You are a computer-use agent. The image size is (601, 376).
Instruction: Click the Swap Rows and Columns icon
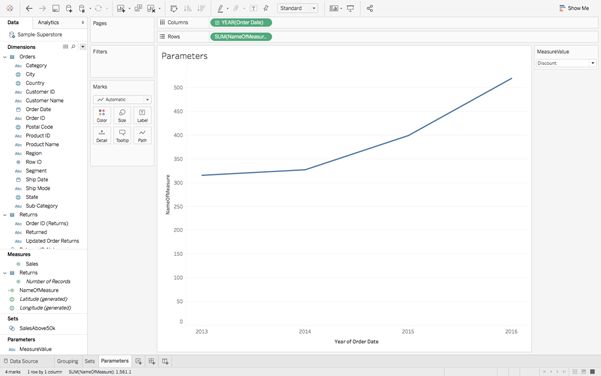click(174, 8)
